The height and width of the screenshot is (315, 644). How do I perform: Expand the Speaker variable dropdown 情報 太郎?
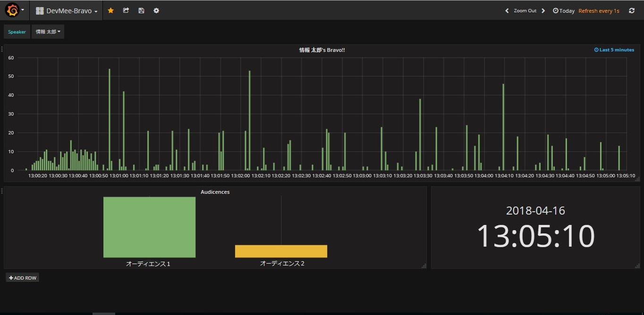pyautogui.click(x=48, y=32)
